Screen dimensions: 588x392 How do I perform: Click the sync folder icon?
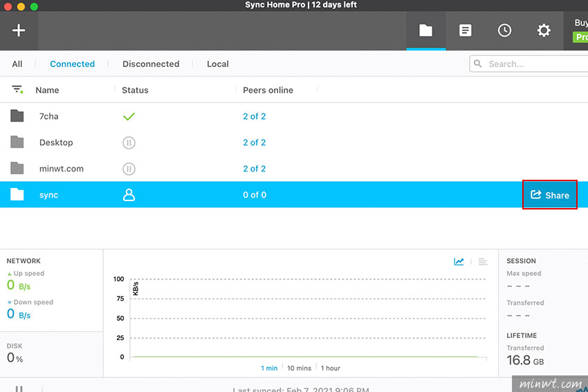(17, 194)
